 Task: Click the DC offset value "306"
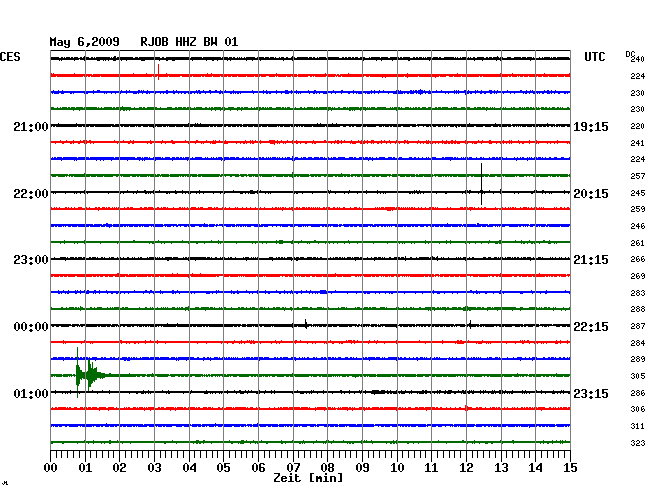coord(638,409)
